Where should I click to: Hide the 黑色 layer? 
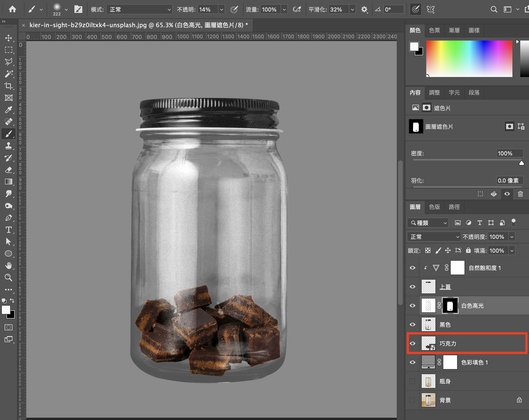(412, 325)
